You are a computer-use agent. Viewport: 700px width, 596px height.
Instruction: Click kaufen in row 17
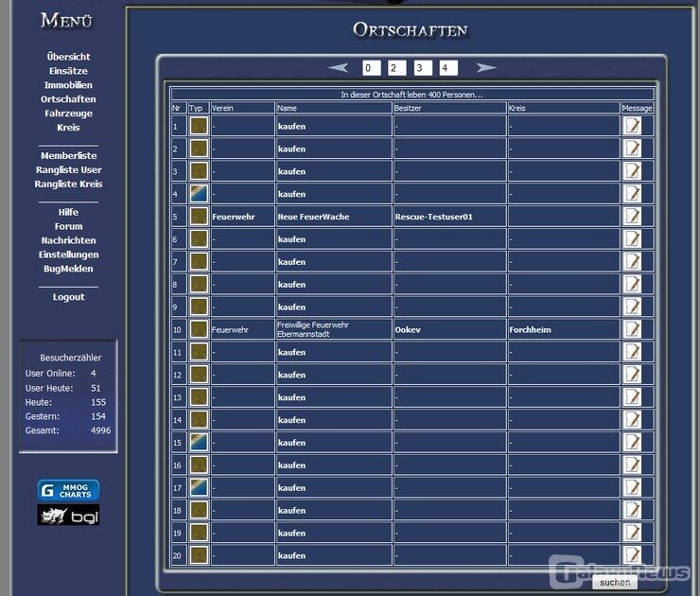coord(291,488)
